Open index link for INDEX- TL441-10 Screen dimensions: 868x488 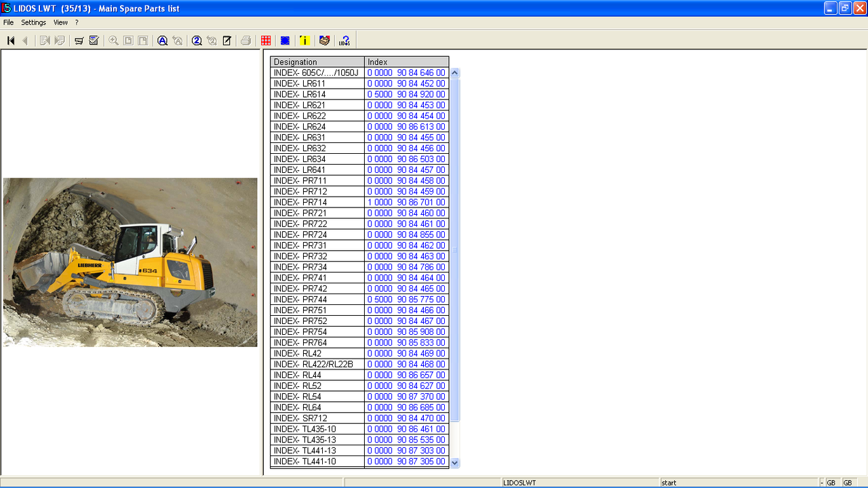click(406, 462)
